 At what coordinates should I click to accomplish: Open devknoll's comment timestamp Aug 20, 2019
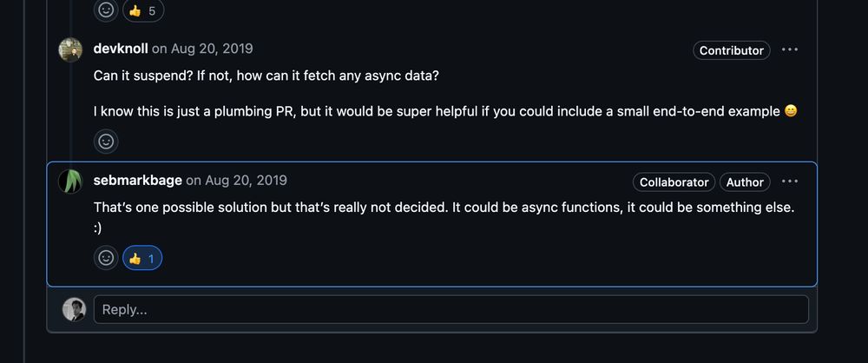[x=212, y=49]
